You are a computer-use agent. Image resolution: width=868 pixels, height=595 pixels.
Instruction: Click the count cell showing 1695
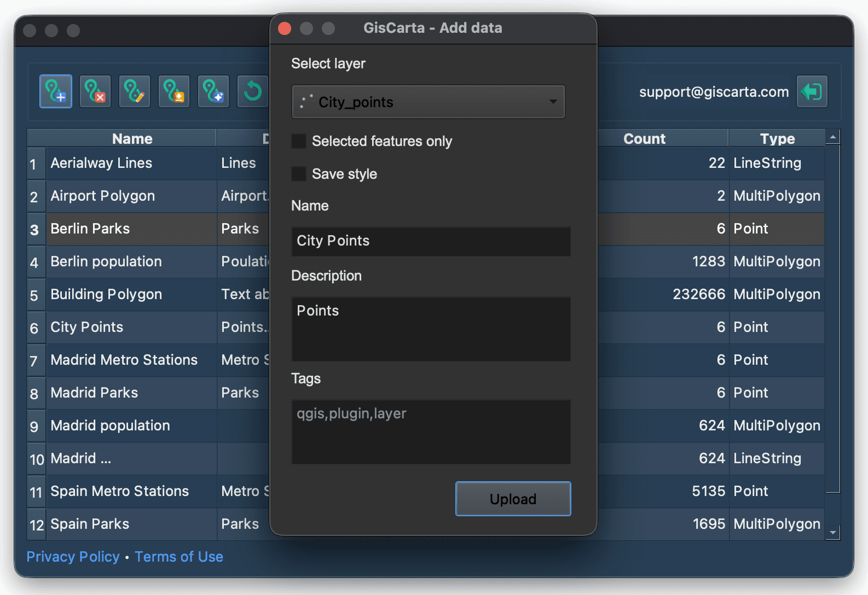coord(709,524)
